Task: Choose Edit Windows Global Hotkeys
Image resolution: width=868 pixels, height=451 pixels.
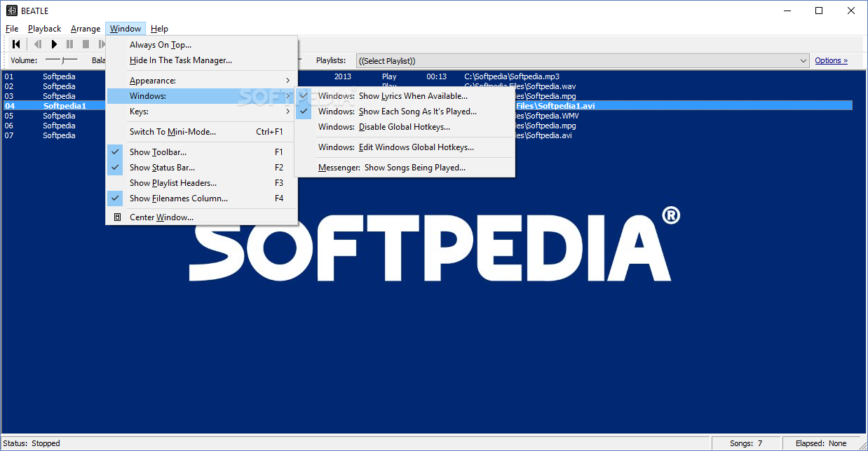Action: 405,147
